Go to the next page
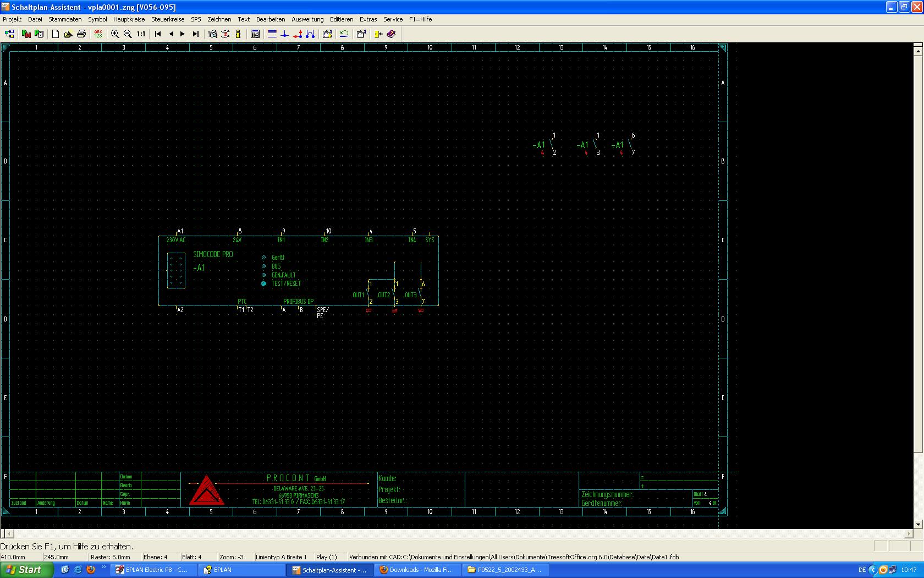924x578 pixels. click(x=183, y=34)
